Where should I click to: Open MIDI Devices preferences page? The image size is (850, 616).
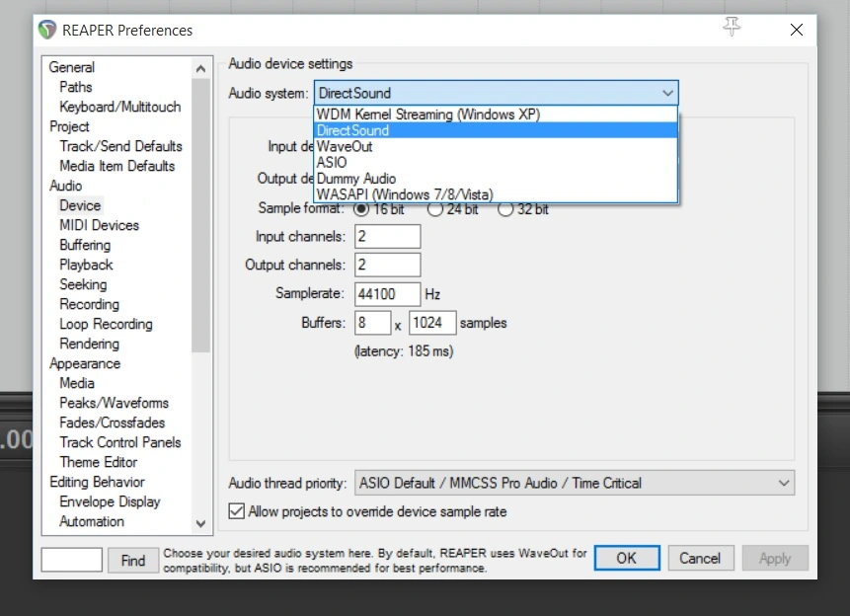(x=99, y=225)
